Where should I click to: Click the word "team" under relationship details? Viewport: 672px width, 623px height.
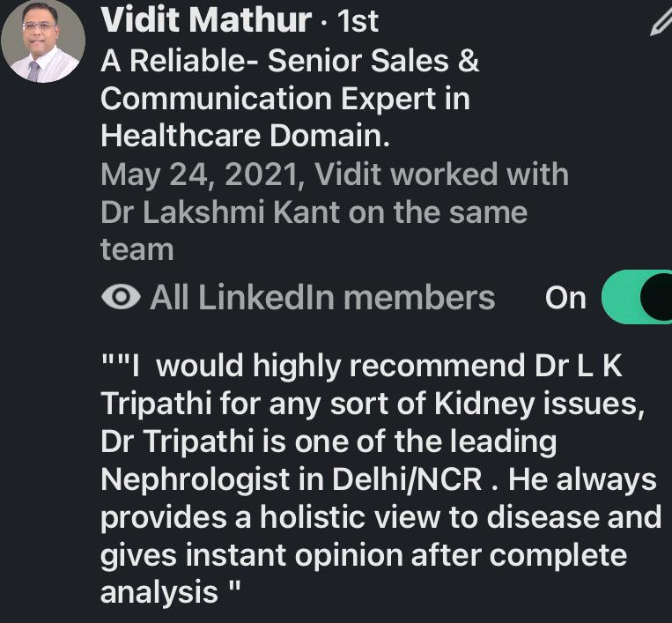click(x=137, y=249)
